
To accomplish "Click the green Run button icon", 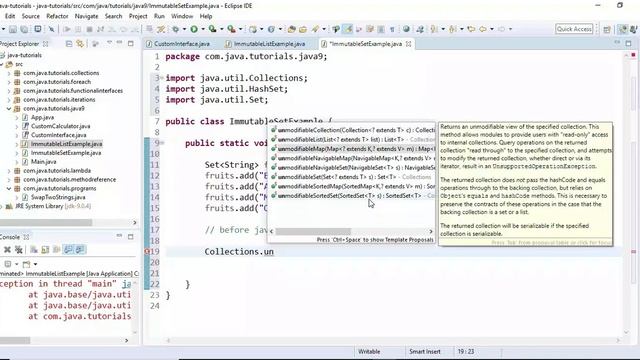I will pos(194,29).
